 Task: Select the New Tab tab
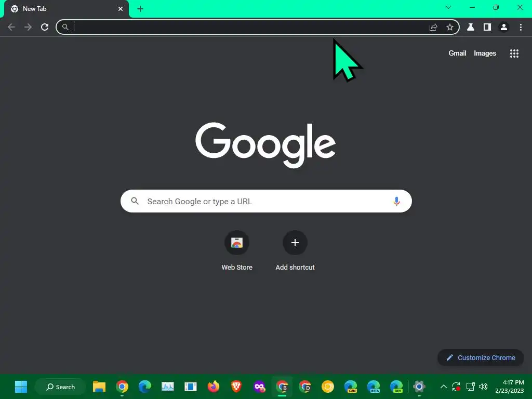(x=66, y=9)
